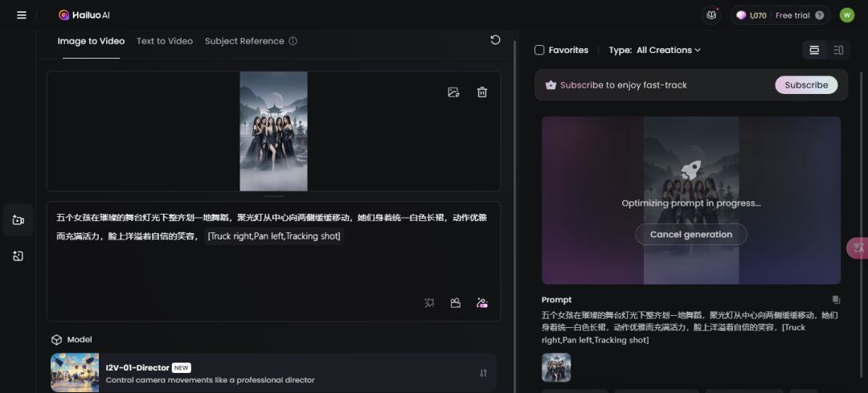Open the I2V-01-Director model selector
This screenshot has height=393, width=868.
(x=273, y=373)
